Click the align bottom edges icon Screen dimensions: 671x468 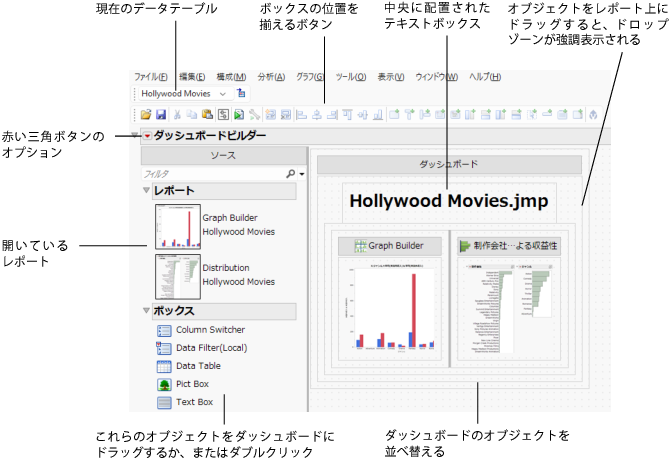[378, 114]
